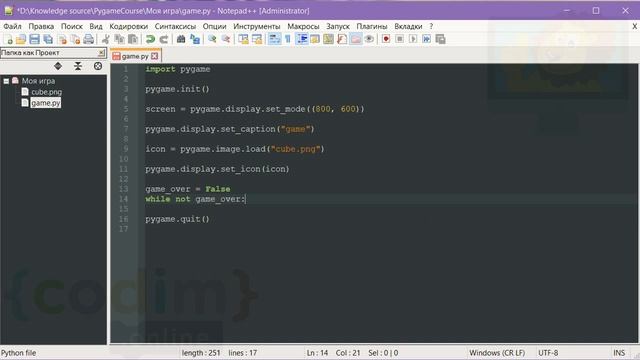Click the Redo toolbar icon
This screenshot has height=360, width=640.
164,39
